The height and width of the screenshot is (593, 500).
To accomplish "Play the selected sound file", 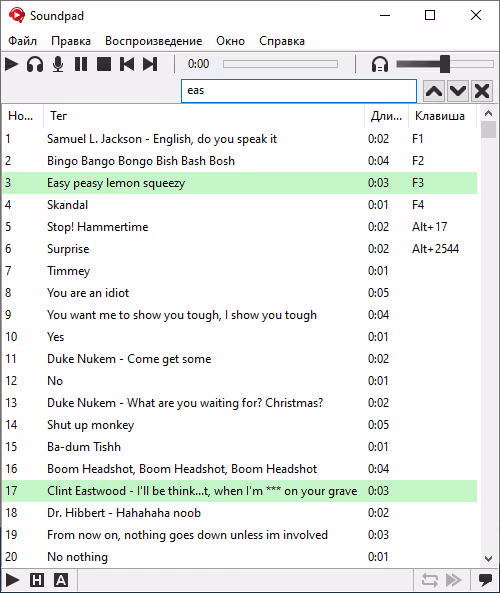I will click(x=11, y=64).
